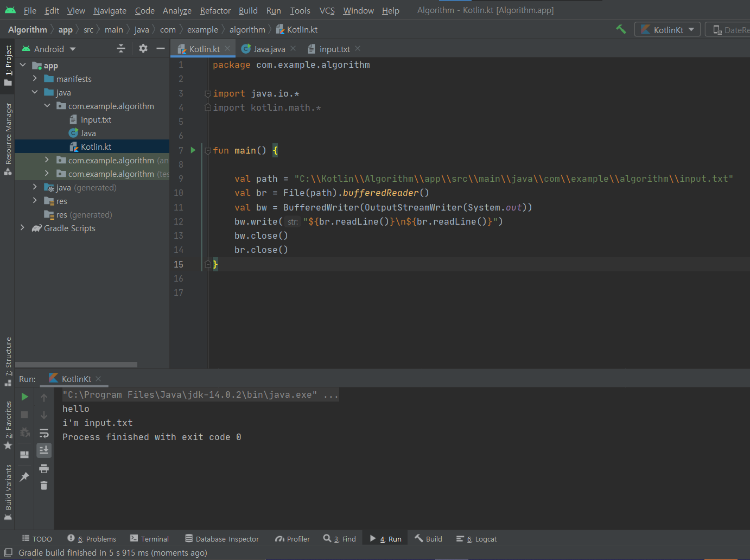Close the Kotlin.kt editor tab
Image resolution: width=750 pixels, height=560 pixels.
(x=227, y=48)
